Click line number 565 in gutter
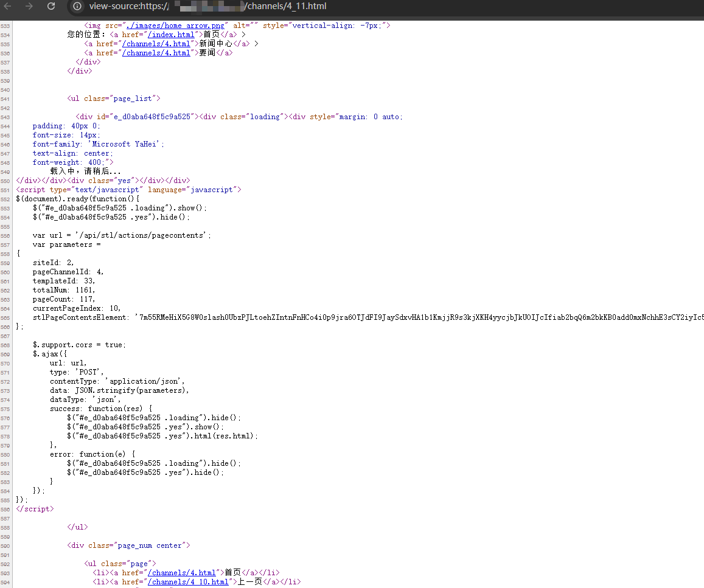This screenshot has width=704, height=588. [x=5, y=318]
